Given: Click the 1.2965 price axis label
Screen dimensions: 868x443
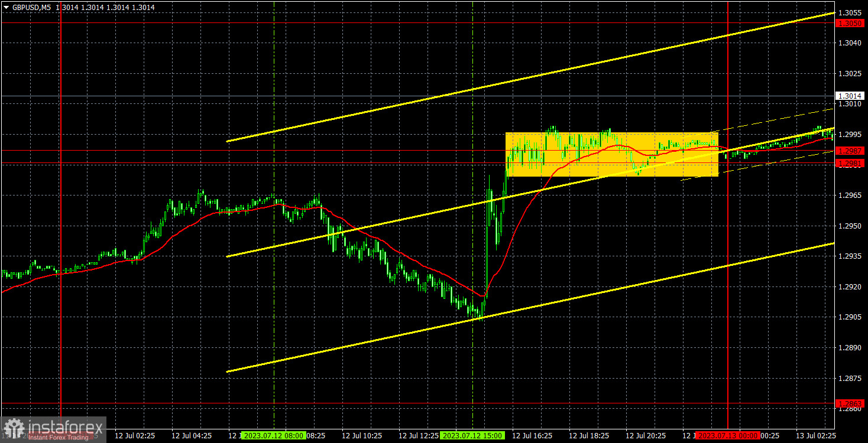Looking at the screenshot, I should (x=850, y=196).
